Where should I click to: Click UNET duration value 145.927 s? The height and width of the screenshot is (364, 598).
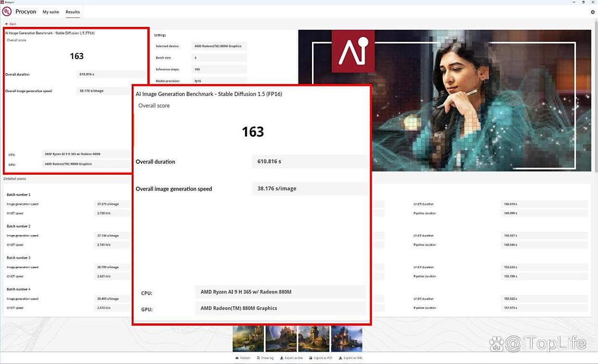pyautogui.click(x=544, y=236)
